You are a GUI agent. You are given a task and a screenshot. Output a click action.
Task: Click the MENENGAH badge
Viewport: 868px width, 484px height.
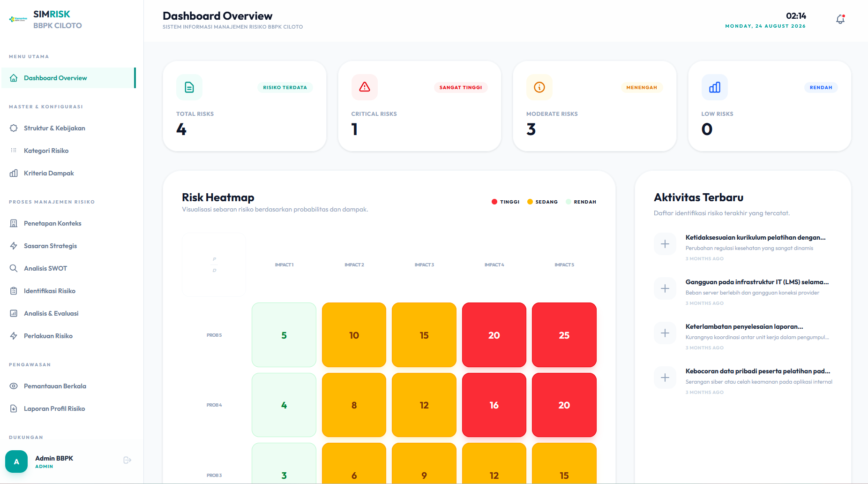tap(642, 87)
